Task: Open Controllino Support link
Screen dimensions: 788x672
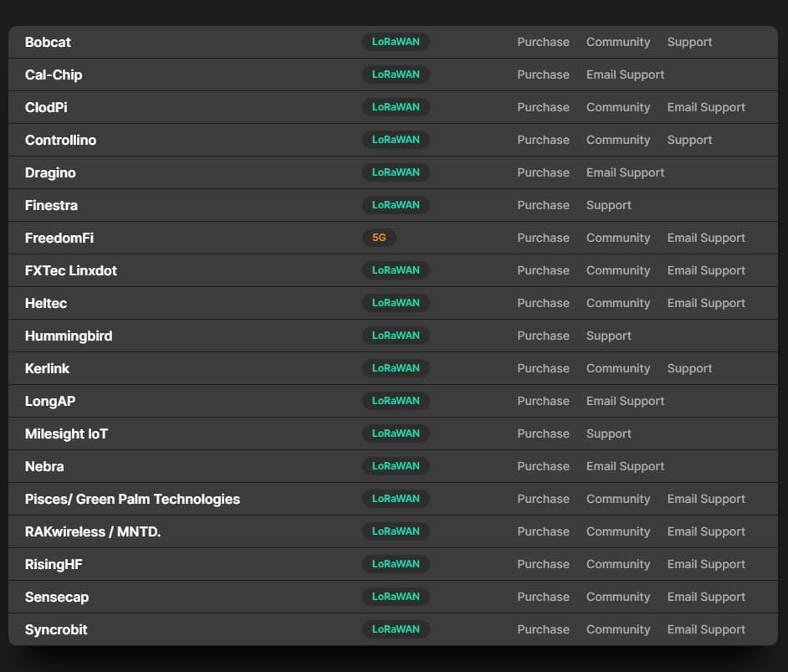Action: [x=689, y=141]
